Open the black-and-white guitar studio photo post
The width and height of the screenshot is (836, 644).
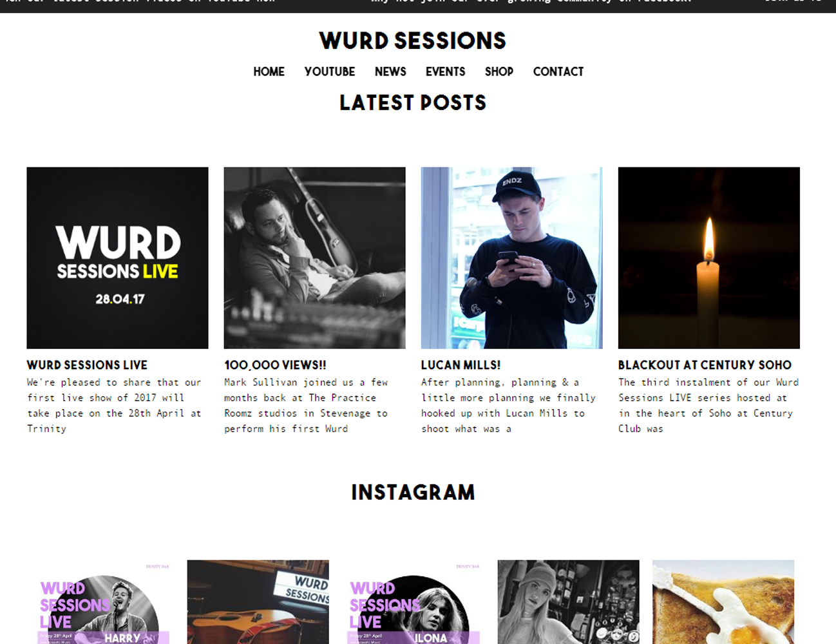[x=314, y=258]
